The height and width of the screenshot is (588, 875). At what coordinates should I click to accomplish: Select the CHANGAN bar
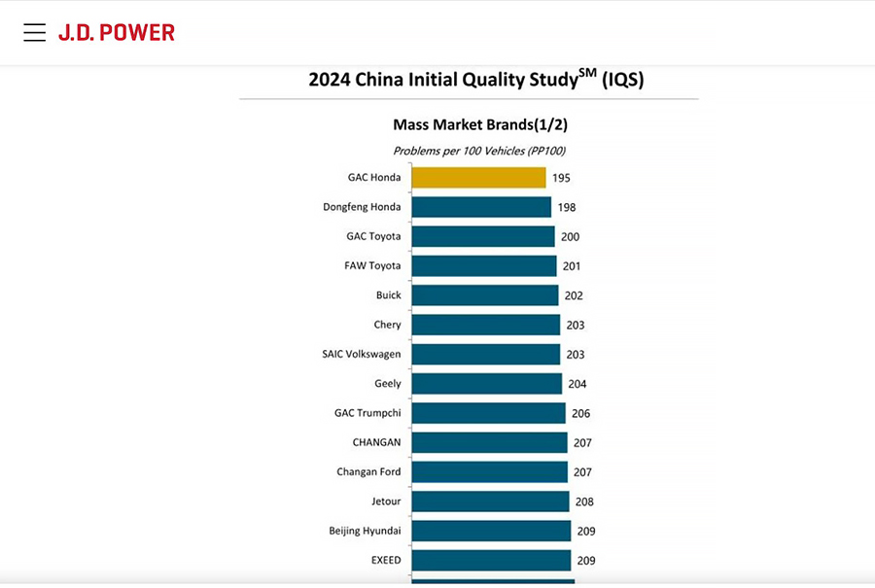pos(489,442)
